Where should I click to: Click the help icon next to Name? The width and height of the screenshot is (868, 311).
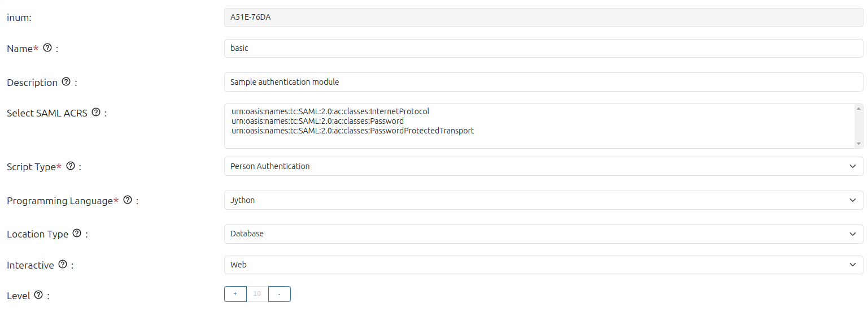tap(47, 48)
